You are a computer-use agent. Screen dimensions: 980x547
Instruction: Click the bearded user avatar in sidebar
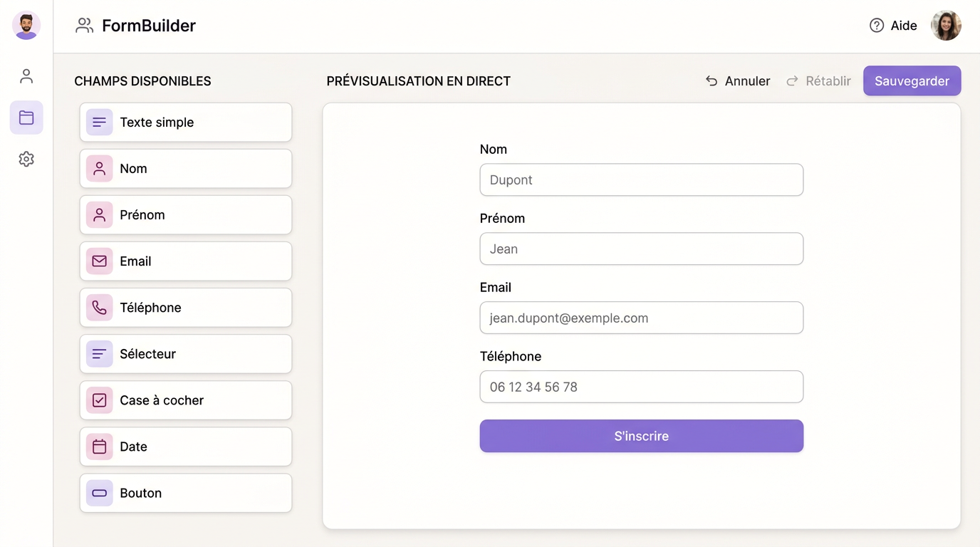[26, 26]
